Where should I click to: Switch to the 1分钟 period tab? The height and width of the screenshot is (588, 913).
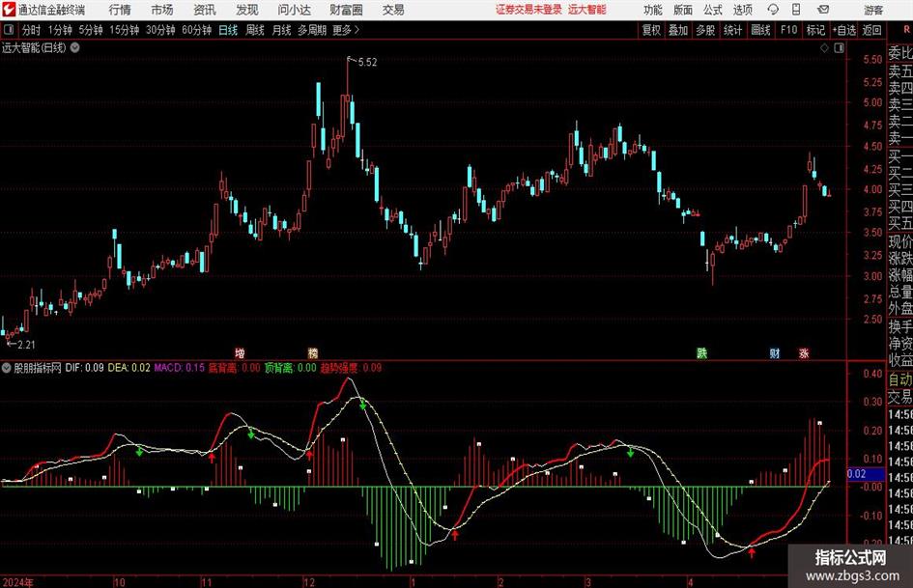pyautogui.click(x=60, y=30)
